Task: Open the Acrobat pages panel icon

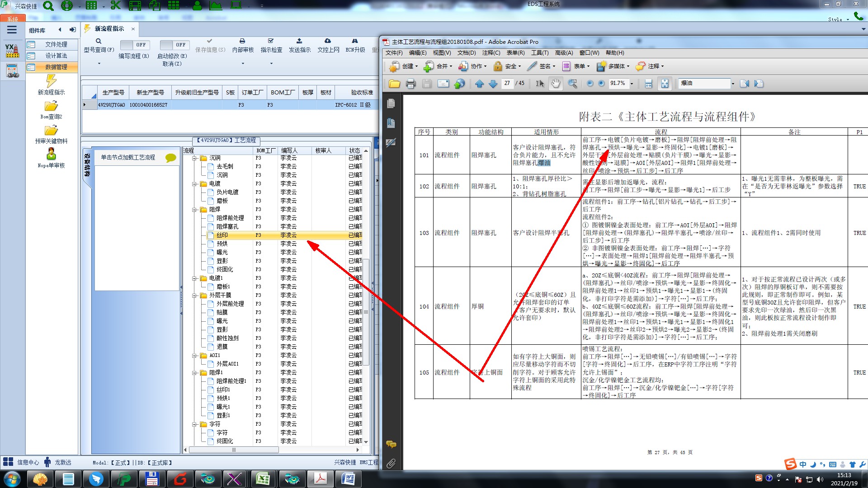Action: coord(391,103)
